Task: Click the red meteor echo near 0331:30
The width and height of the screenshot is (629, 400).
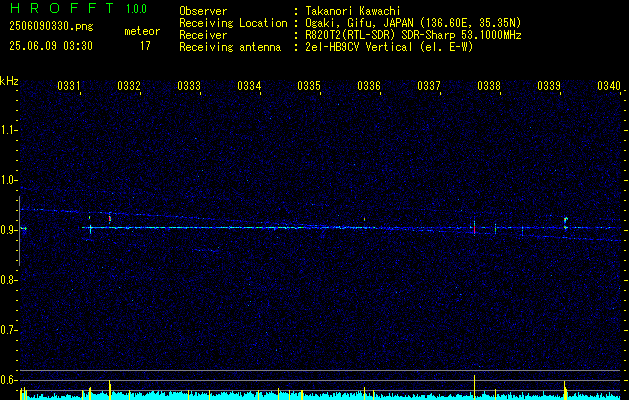Action: [110, 219]
